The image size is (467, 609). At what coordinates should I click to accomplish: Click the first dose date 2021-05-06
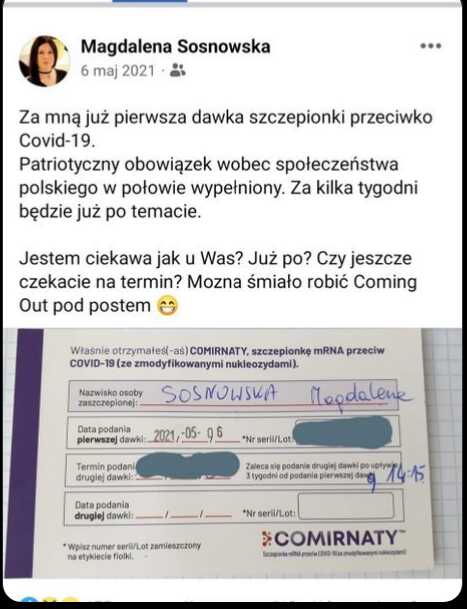pyautogui.click(x=188, y=434)
